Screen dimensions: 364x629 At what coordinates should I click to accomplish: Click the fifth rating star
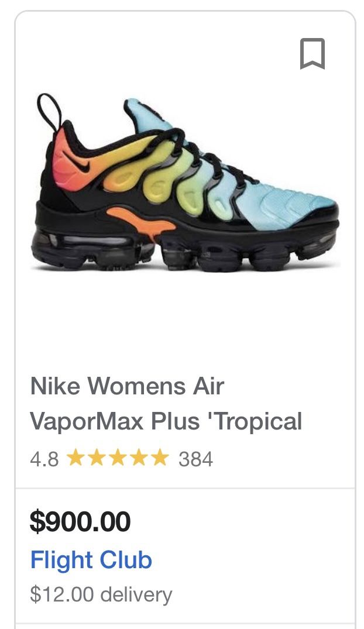click(x=160, y=458)
